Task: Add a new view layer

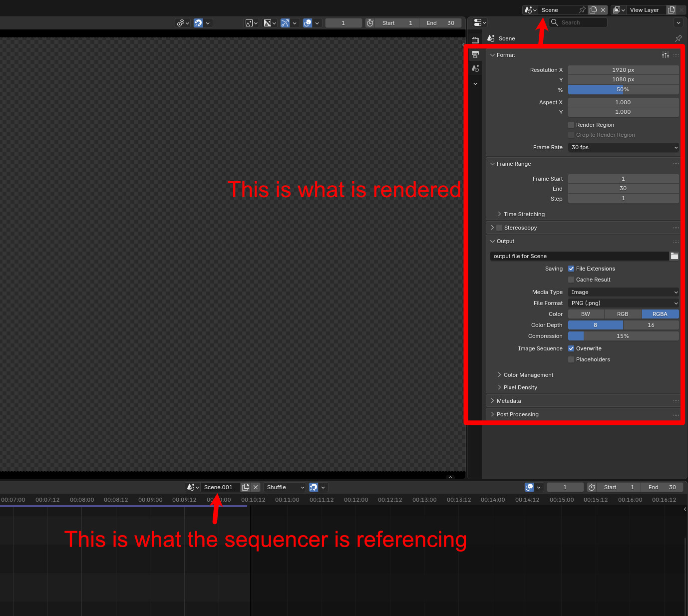Action: pyautogui.click(x=672, y=10)
